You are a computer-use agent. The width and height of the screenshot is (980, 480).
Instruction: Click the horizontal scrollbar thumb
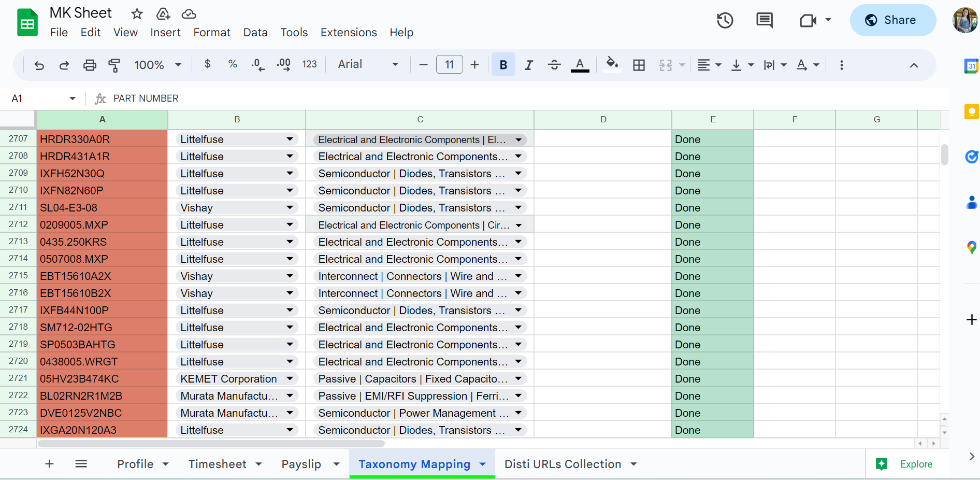211,444
